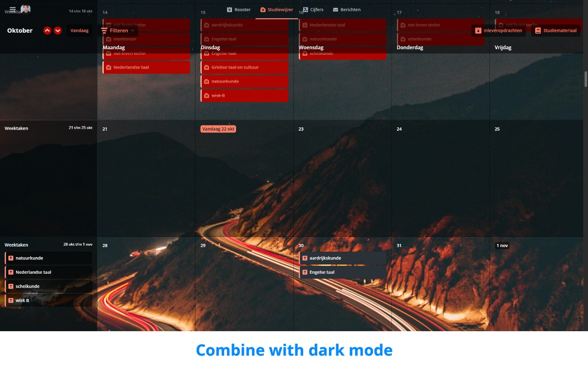The image size is (588, 368).
Task: Click the 28 okt t/m 1 nov range
Action: (x=78, y=244)
